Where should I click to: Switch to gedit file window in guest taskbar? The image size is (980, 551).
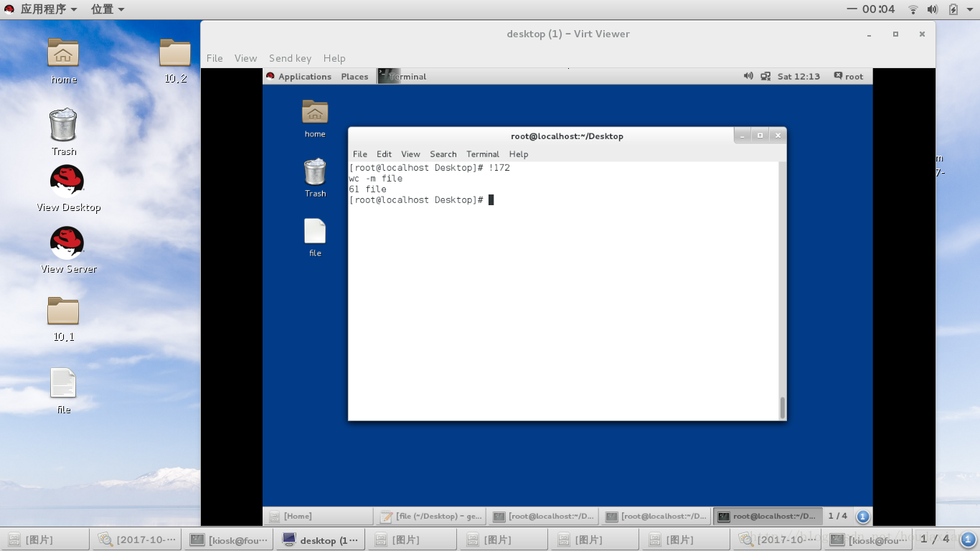pos(430,516)
